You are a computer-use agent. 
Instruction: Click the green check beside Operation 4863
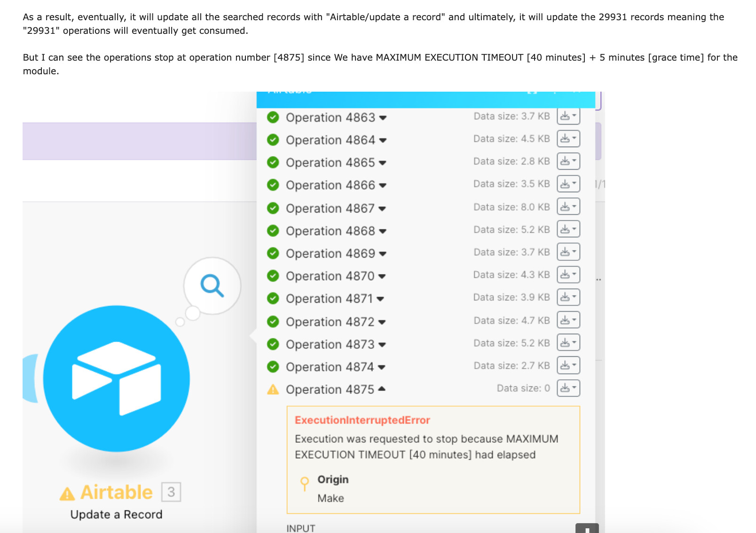pos(273,117)
